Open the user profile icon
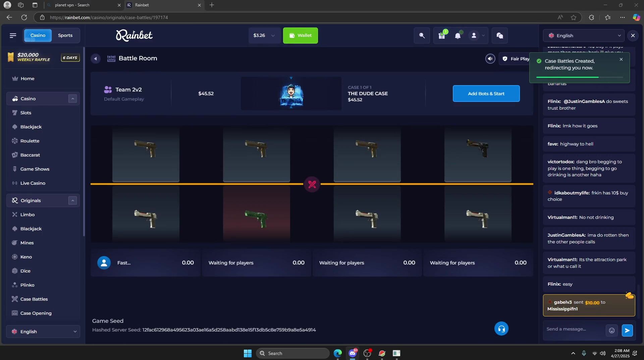The image size is (644, 360). (x=474, y=36)
